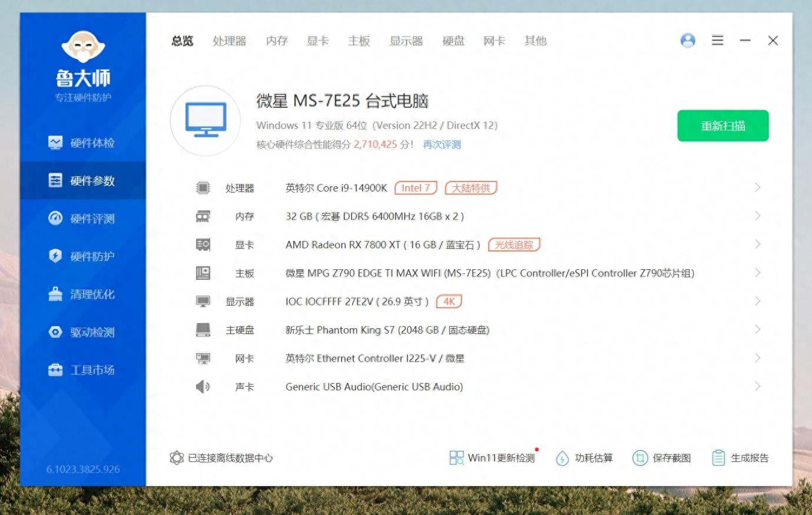
Task: Click the desktop computer monitor icon
Action: (x=206, y=121)
